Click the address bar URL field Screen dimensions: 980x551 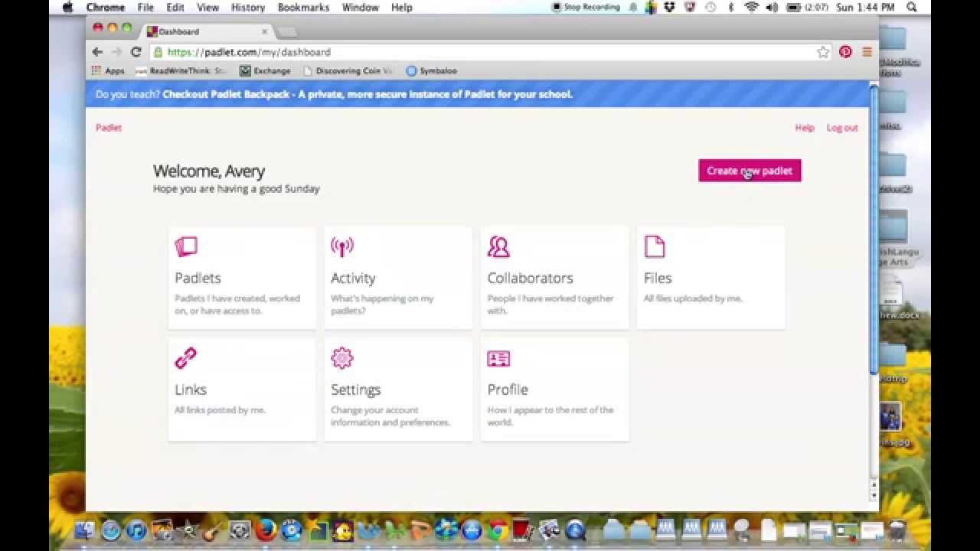tap(490, 52)
